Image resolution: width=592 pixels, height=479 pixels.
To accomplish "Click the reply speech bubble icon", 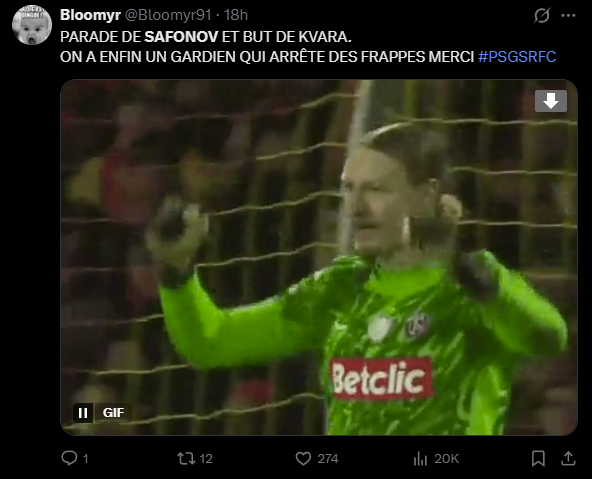I will [x=69, y=458].
